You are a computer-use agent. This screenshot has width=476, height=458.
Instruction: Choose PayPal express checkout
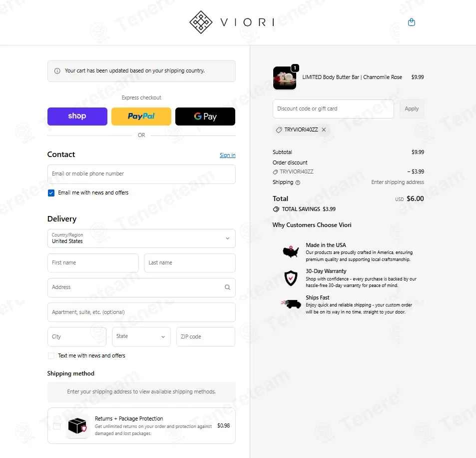pos(141,116)
